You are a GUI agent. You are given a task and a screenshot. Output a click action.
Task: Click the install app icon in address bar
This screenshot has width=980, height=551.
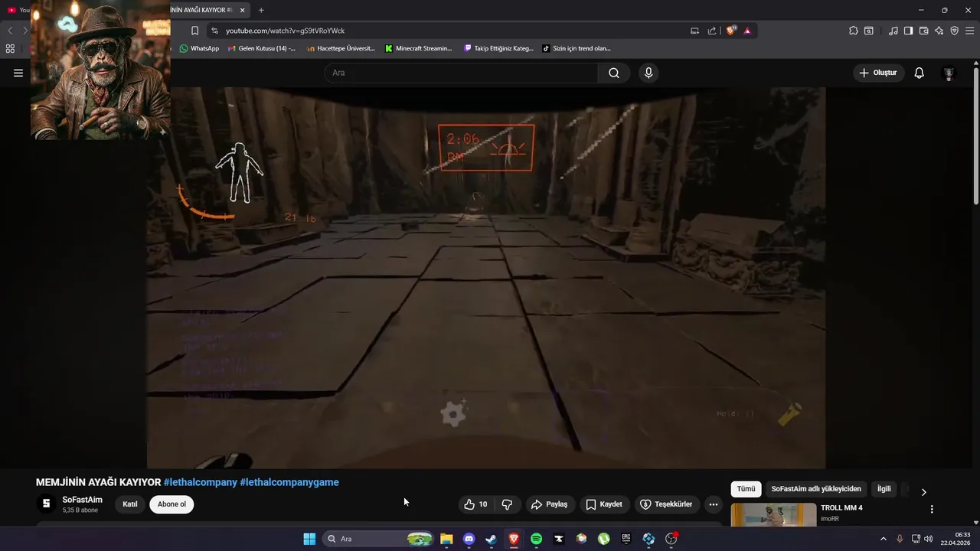point(694,31)
